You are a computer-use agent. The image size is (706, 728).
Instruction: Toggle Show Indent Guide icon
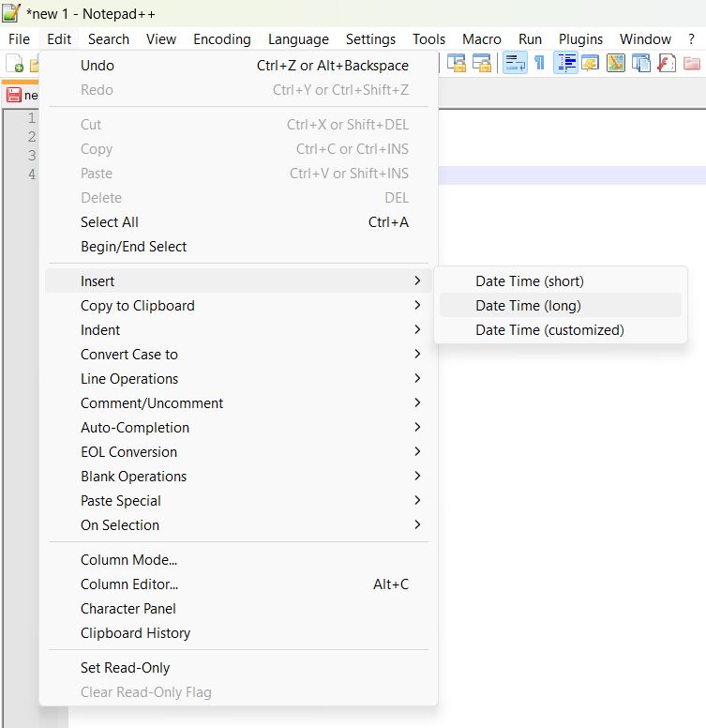click(x=565, y=63)
